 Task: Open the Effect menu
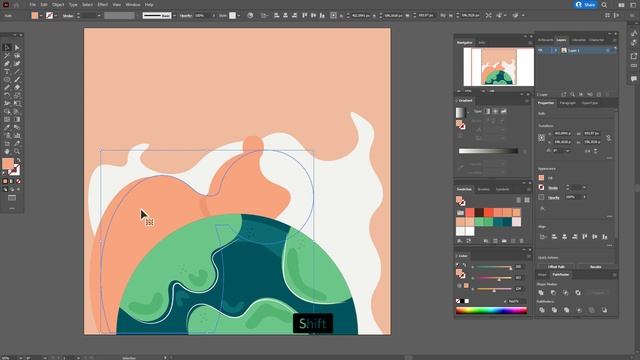point(102,4)
